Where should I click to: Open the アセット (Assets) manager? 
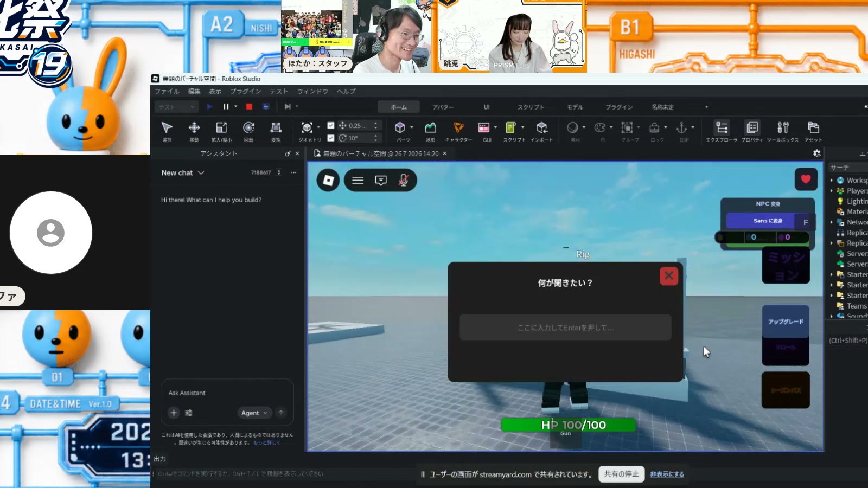pos(813,128)
